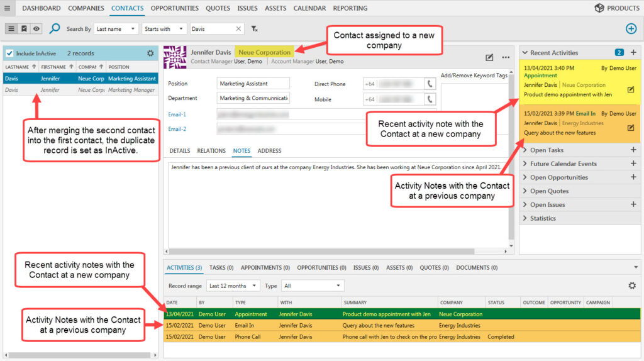This screenshot has height=361, width=644.
Task: Dial the Direct Phone call icon
Action: (x=430, y=84)
